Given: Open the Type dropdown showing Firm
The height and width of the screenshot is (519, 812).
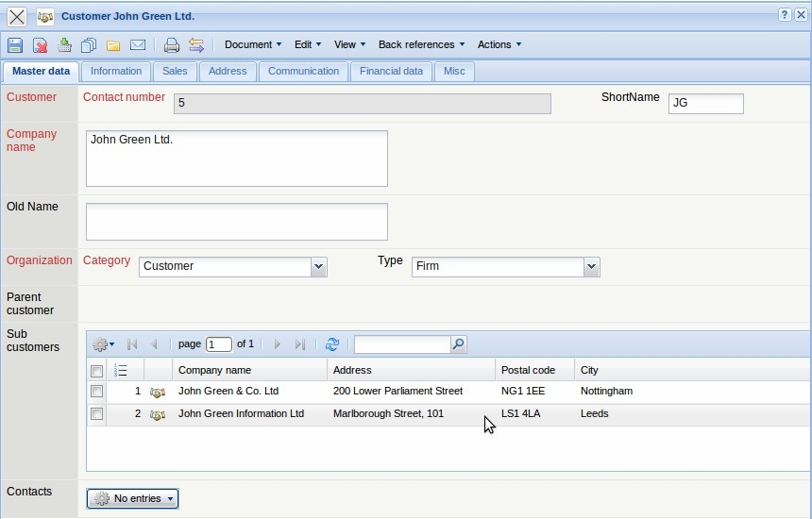Looking at the screenshot, I should (x=591, y=267).
